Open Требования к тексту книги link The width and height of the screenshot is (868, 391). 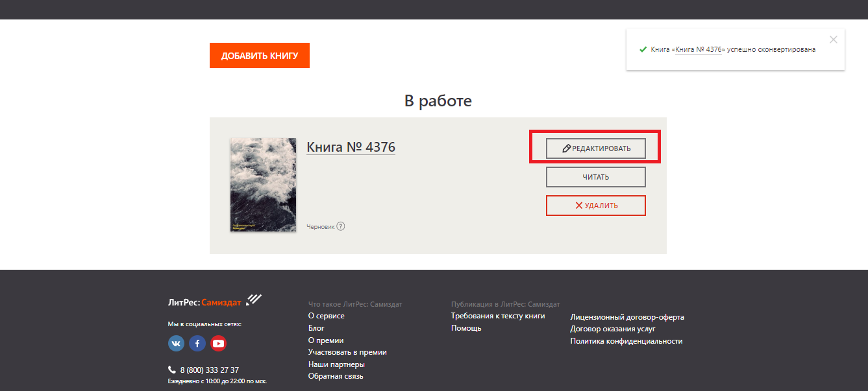pyautogui.click(x=498, y=316)
